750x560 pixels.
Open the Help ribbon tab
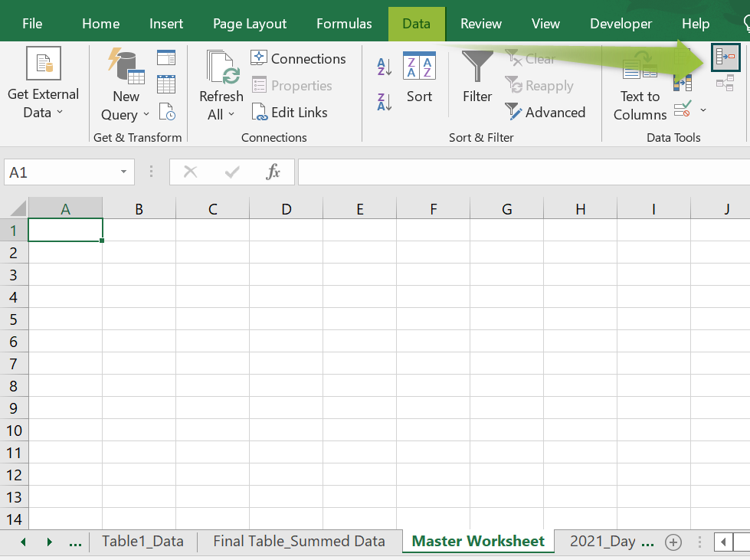click(x=695, y=24)
